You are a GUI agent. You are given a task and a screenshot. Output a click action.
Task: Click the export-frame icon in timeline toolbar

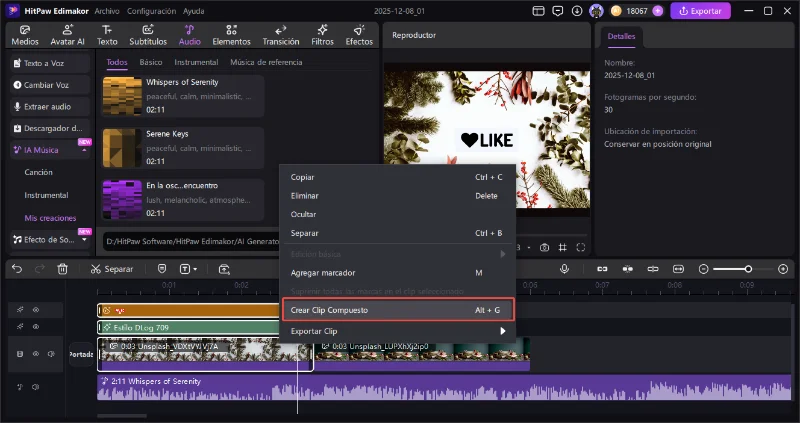click(x=224, y=269)
